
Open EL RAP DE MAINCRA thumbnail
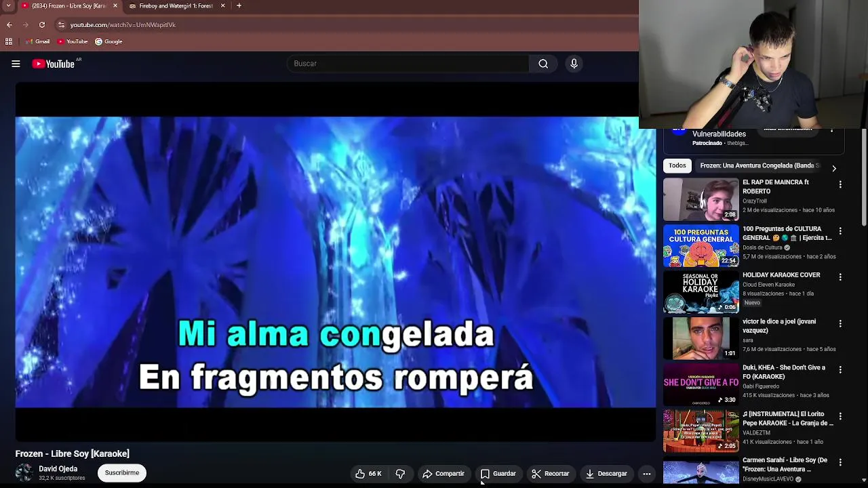(x=701, y=200)
